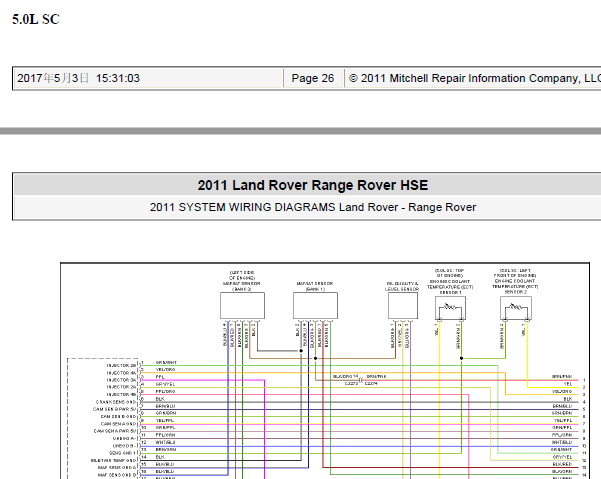Click the 'GRN/WHT' wire label at pin 1
This screenshot has height=479, width=601.
[166, 362]
